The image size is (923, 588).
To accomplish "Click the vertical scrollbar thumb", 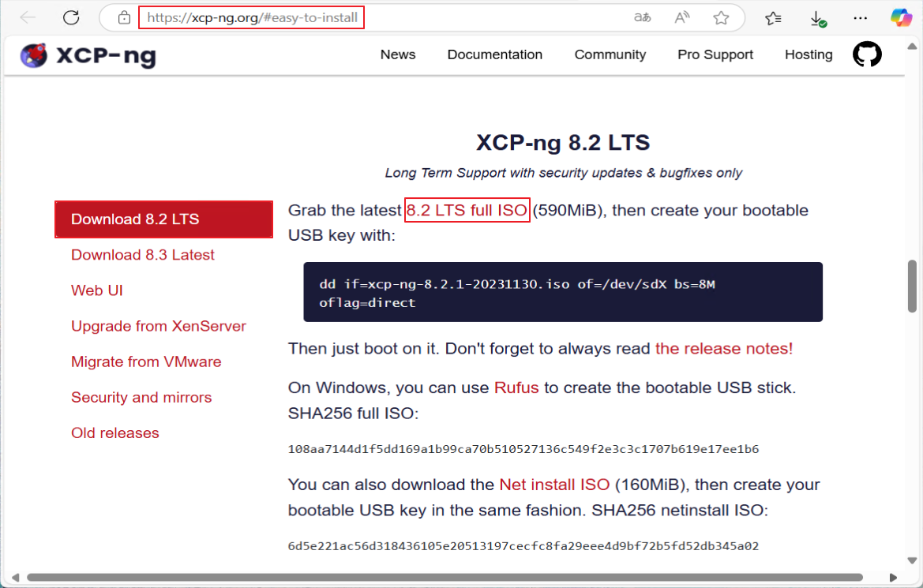I will tap(912, 286).
